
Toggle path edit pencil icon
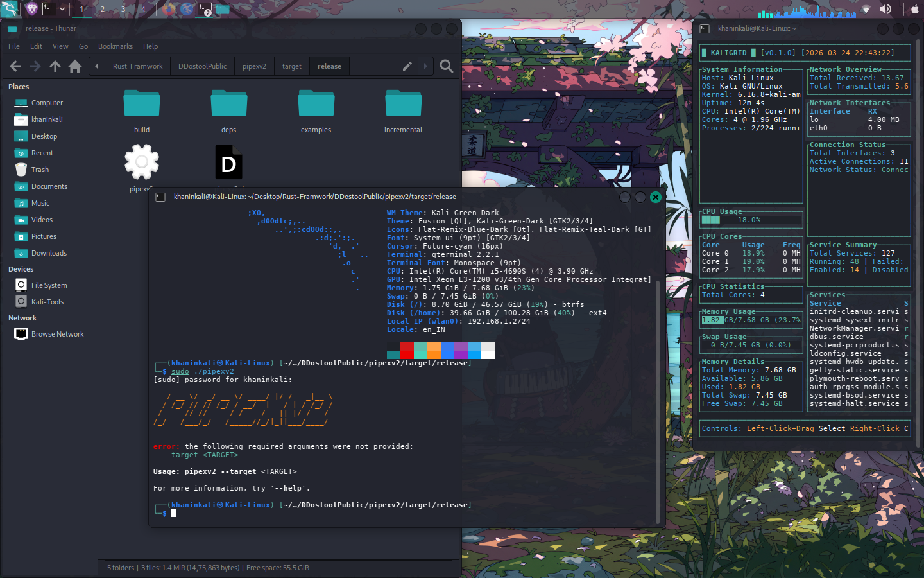[407, 66]
